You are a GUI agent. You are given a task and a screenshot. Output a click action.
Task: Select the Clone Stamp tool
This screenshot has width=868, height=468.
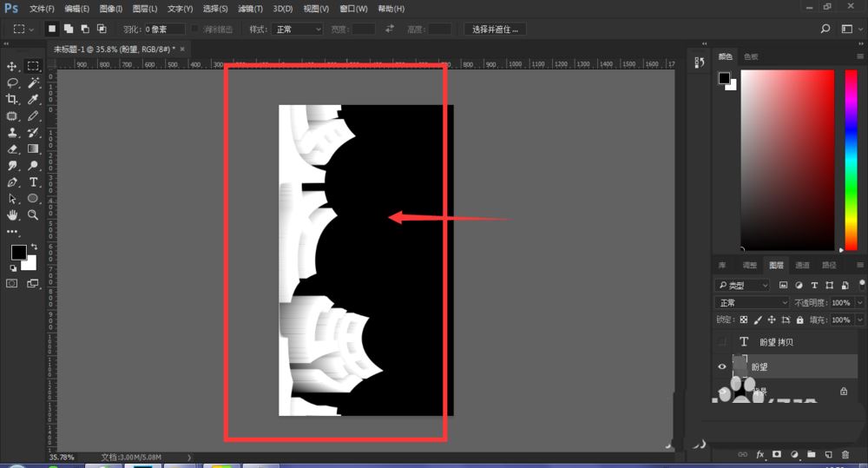(x=11, y=132)
